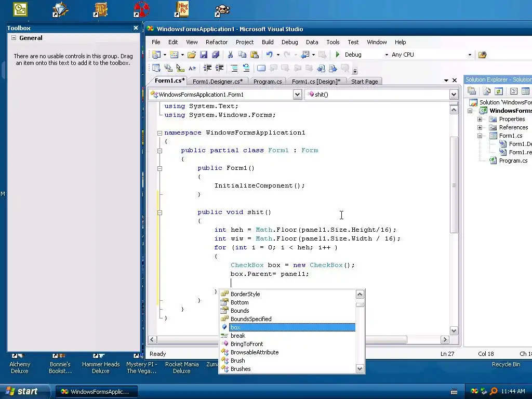
Task: Open the class list dropdown showing WindowsFormsApplication1.Form1
Action: coord(297,95)
